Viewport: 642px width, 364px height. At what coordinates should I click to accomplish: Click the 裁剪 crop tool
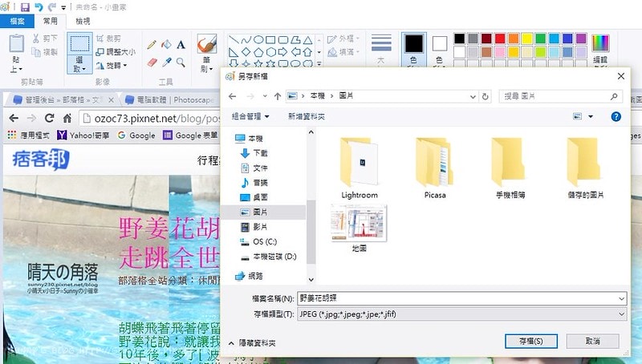108,38
